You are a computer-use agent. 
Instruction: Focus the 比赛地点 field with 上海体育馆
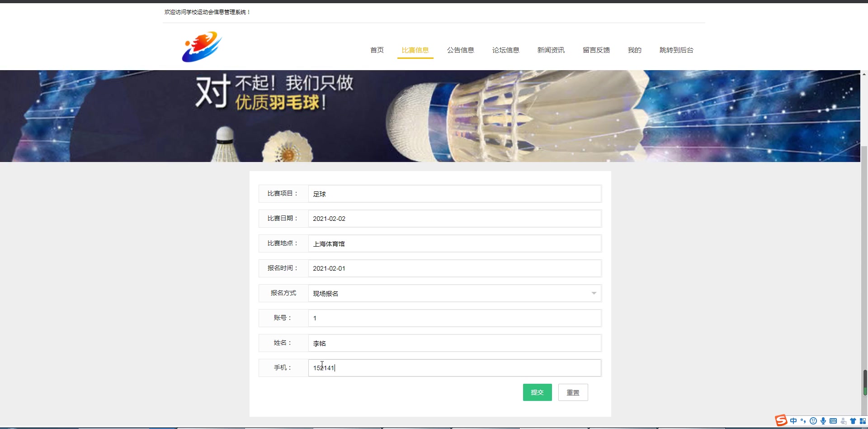pos(455,243)
